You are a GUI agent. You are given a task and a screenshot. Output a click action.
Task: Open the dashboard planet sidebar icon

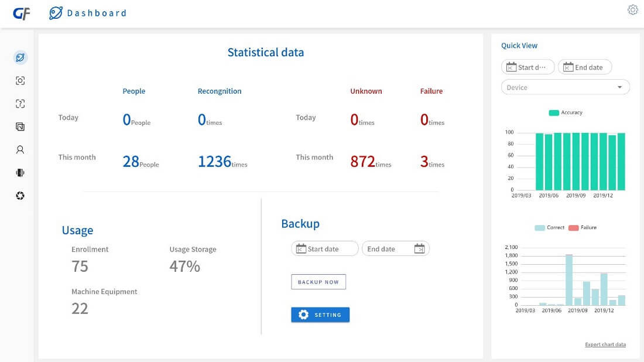coord(20,57)
